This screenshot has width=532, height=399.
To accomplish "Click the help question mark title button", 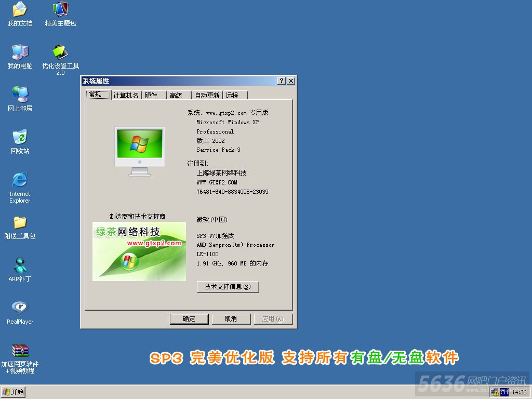I will (x=281, y=81).
